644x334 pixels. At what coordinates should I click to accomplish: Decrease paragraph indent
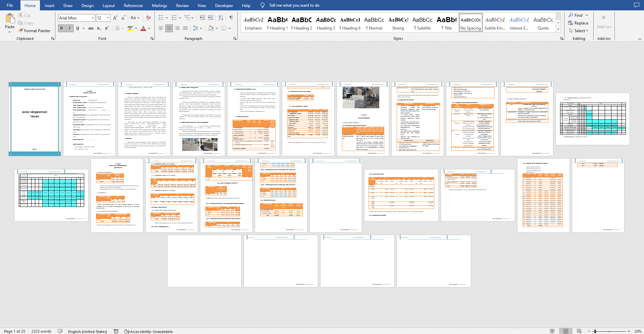(x=202, y=18)
